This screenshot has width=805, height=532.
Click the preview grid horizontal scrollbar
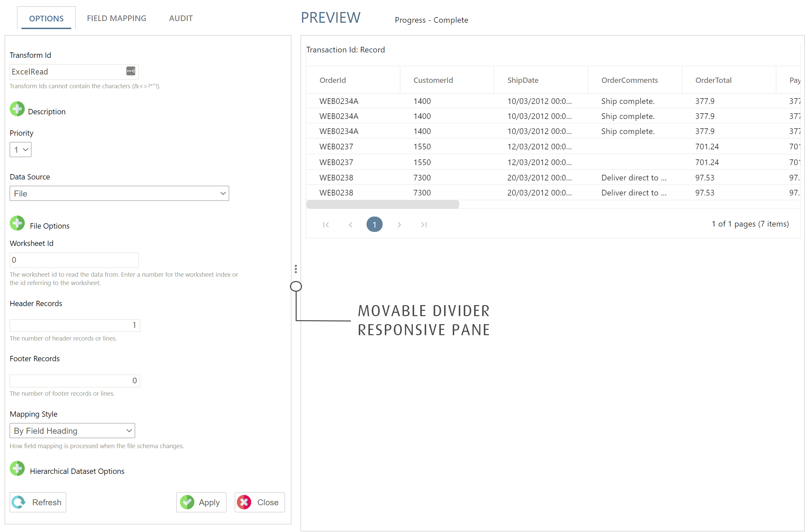click(383, 204)
